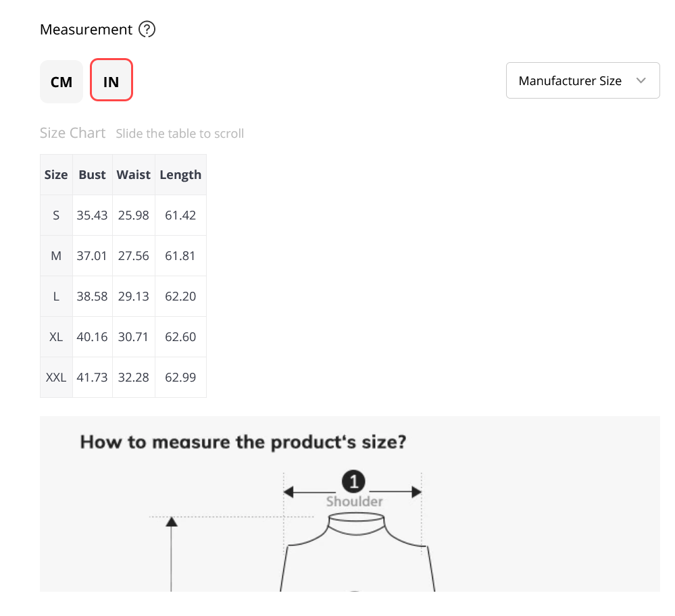Select the IN unit toggle
The image size is (675, 616).
(x=111, y=80)
